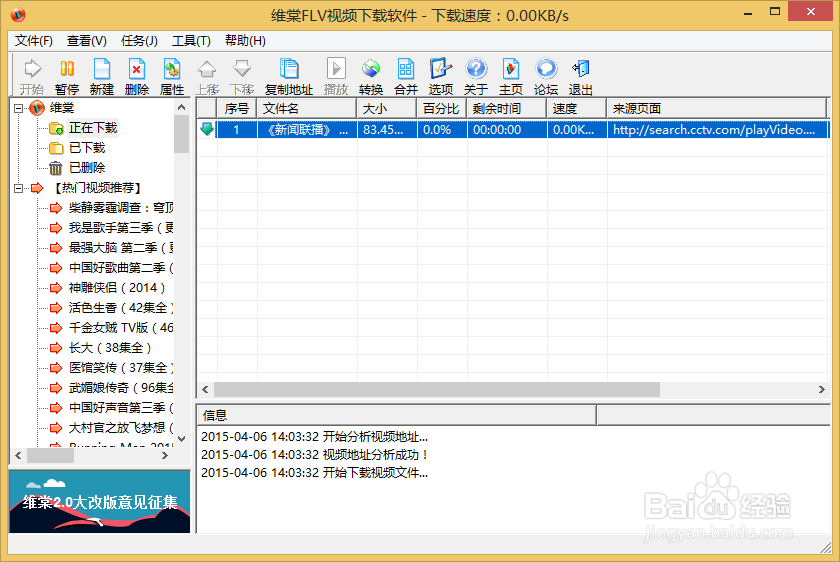Collapse the 【热门视频推荐】 tree node
This screenshot has width=840, height=562.
pos(19,188)
